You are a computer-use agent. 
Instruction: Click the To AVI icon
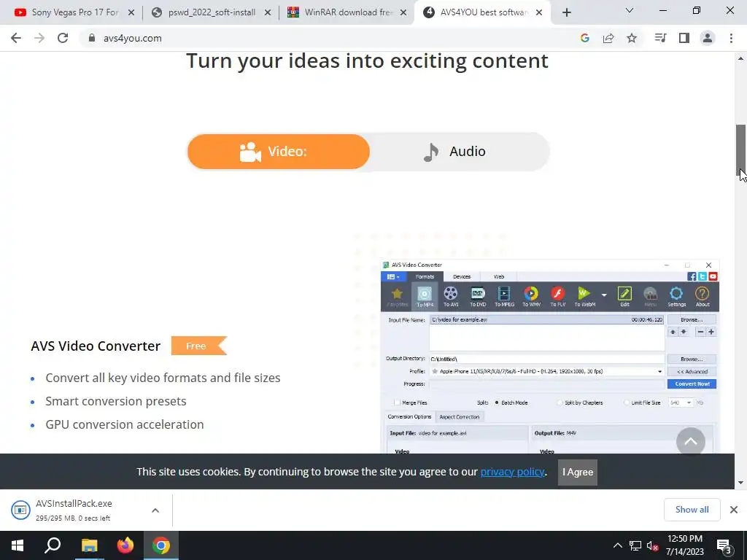pos(451,297)
